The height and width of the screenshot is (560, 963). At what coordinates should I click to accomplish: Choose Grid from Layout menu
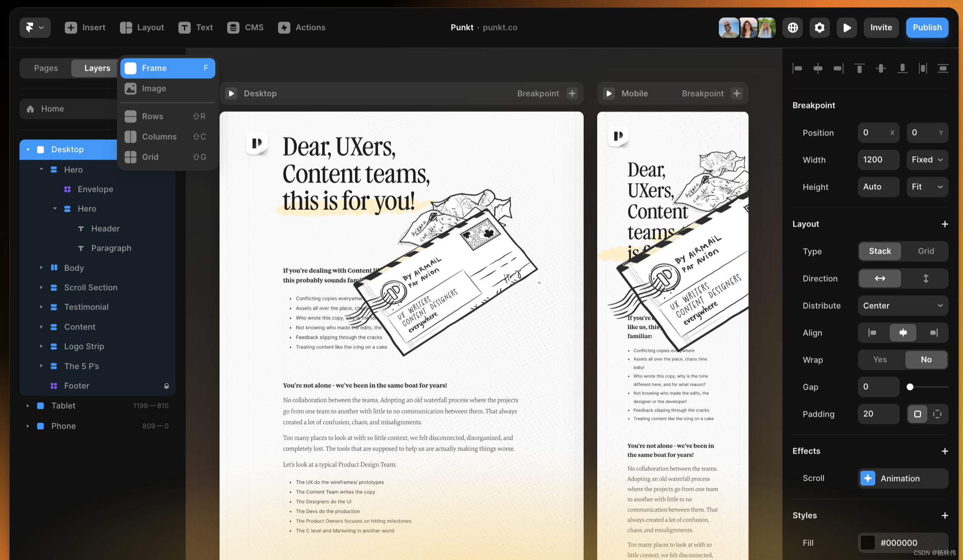(x=150, y=157)
